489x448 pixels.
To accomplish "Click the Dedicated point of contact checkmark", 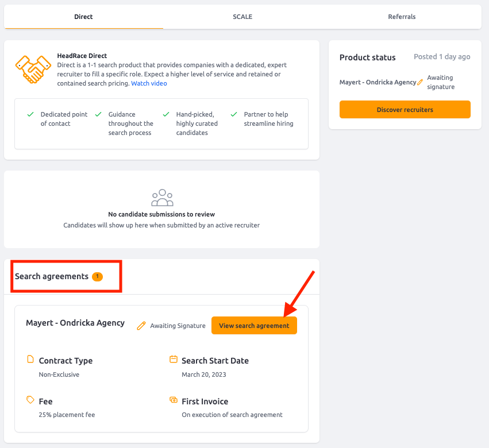I will point(30,114).
